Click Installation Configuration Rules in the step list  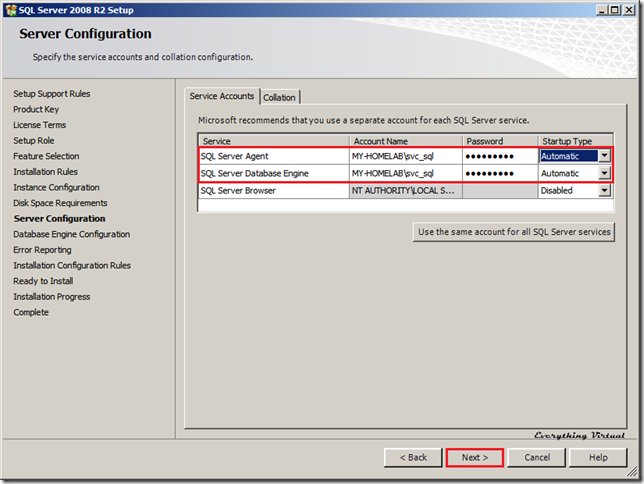(72, 265)
